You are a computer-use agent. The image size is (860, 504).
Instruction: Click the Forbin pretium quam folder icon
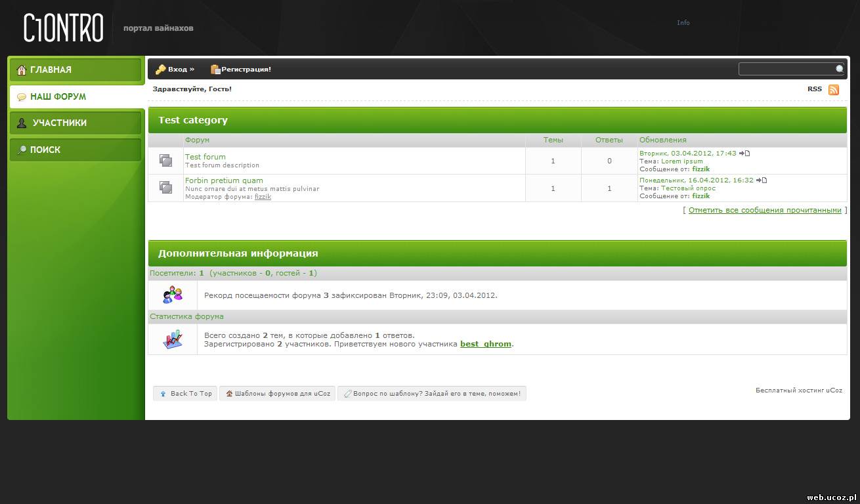[165, 188]
